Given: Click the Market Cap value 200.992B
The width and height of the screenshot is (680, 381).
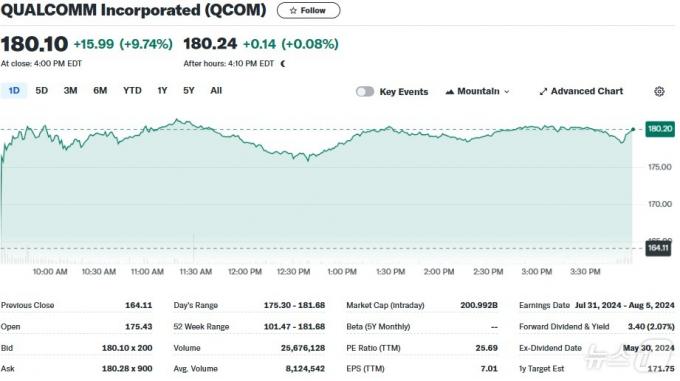Looking at the screenshot, I should [x=479, y=305].
